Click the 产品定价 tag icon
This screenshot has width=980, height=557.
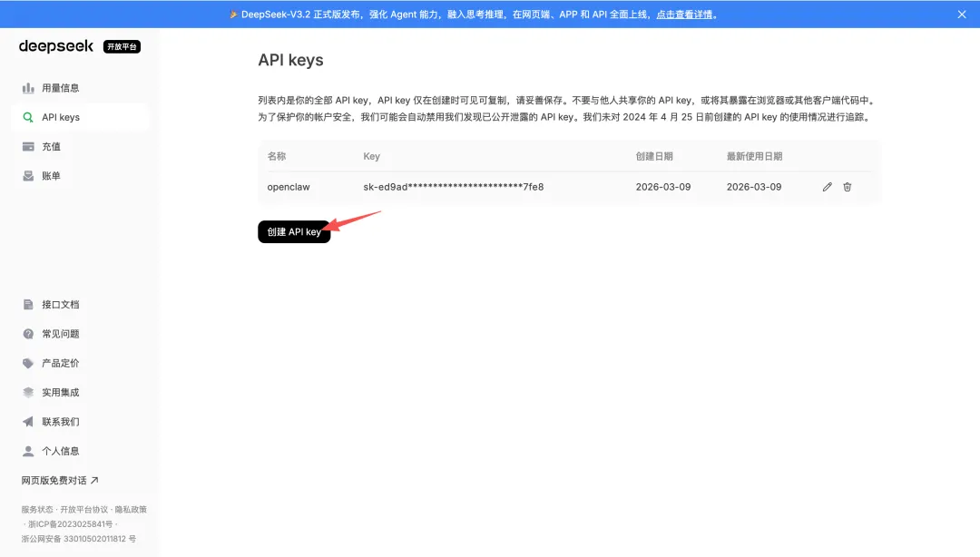[x=28, y=363]
